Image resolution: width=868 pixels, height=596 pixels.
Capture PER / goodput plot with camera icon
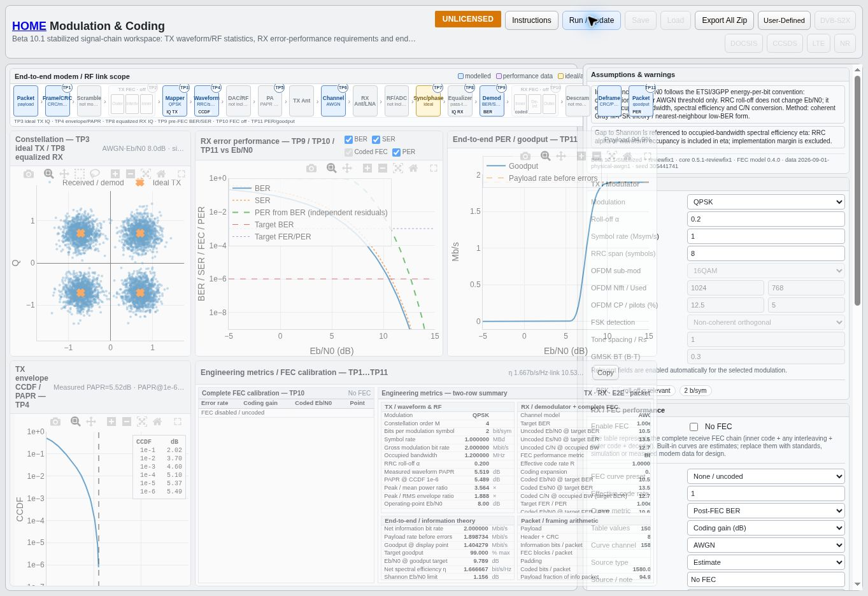click(525, 156)
